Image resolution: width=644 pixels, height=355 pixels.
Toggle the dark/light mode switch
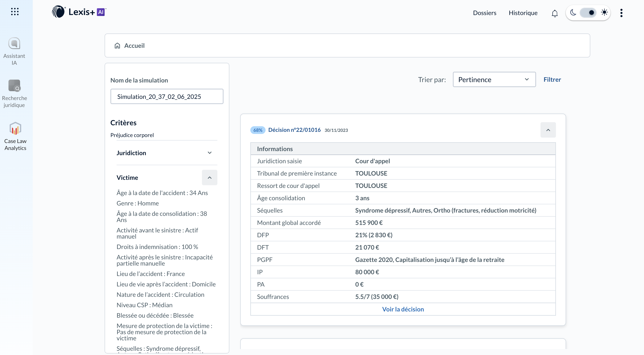(x=588, y=13)
